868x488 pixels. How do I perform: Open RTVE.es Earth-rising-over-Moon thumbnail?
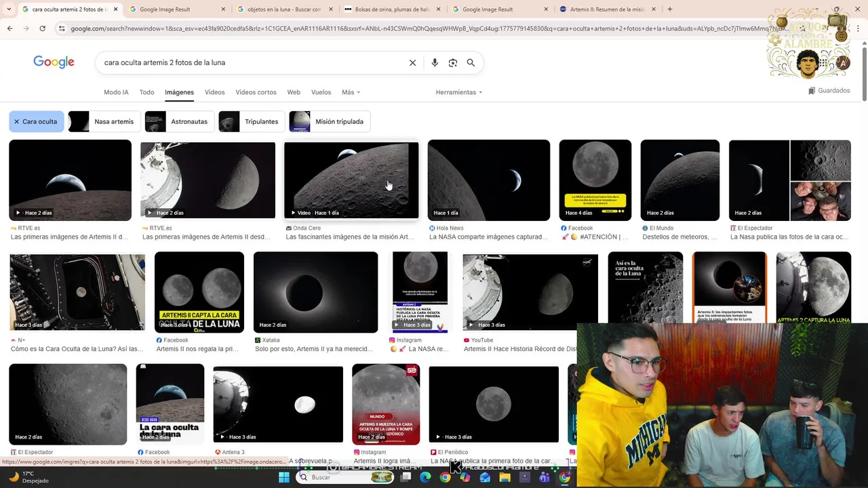click(70, 180)
